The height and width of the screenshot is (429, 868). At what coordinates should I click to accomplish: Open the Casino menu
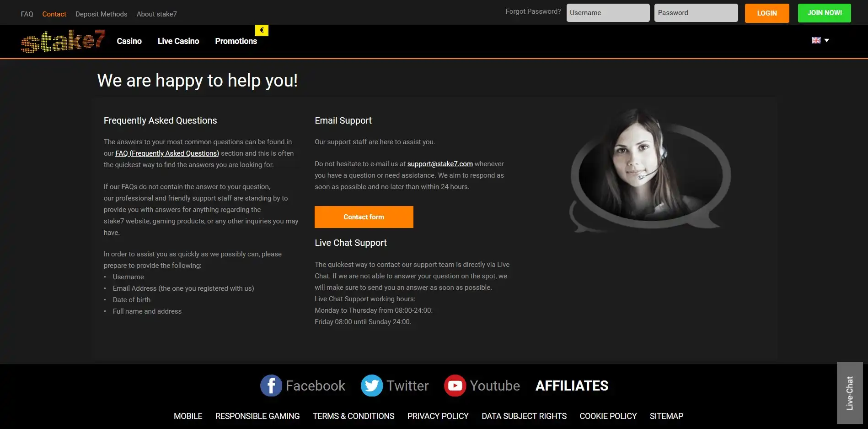[129, 41]
